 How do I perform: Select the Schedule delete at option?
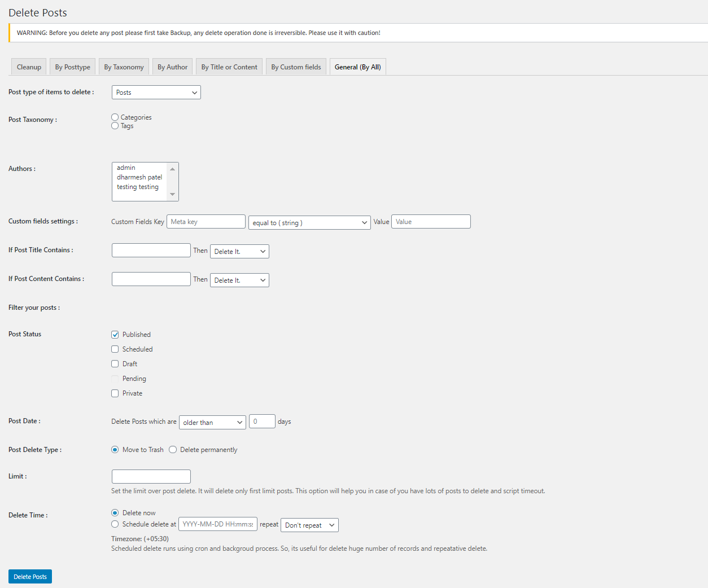pos(115,524)
